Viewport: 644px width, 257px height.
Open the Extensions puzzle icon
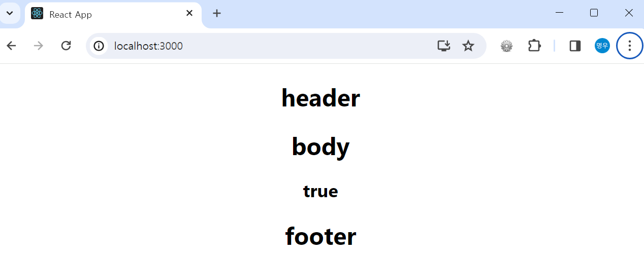[x=534, y=46]
